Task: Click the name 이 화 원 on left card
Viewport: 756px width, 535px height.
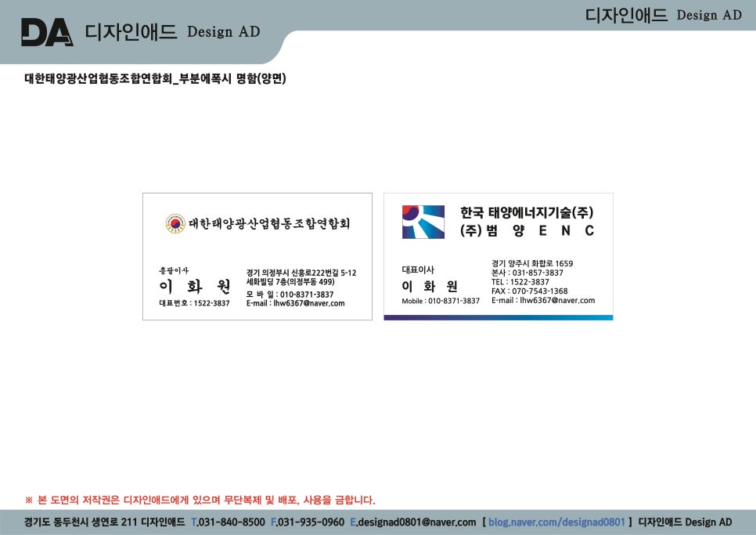Action: [195, 287]
